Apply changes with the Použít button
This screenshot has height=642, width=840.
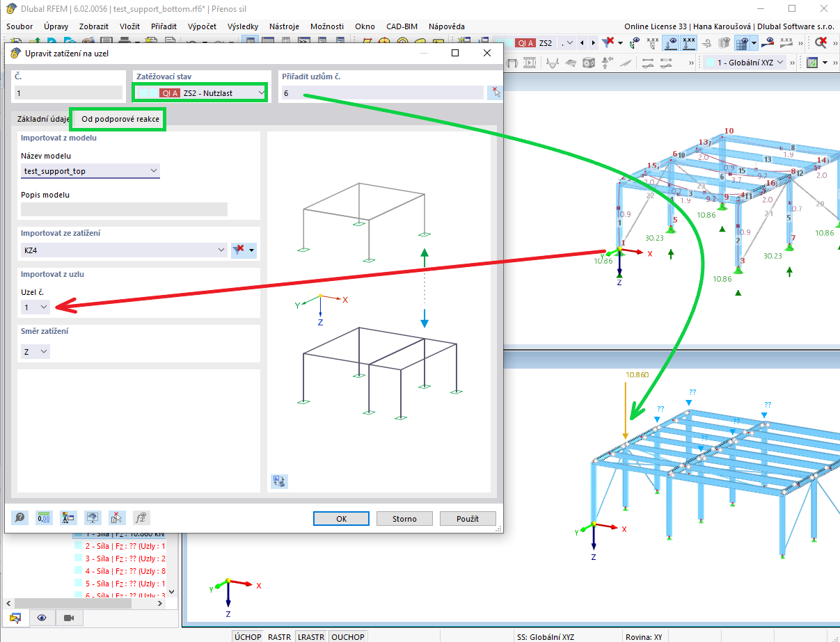[468, 519]
